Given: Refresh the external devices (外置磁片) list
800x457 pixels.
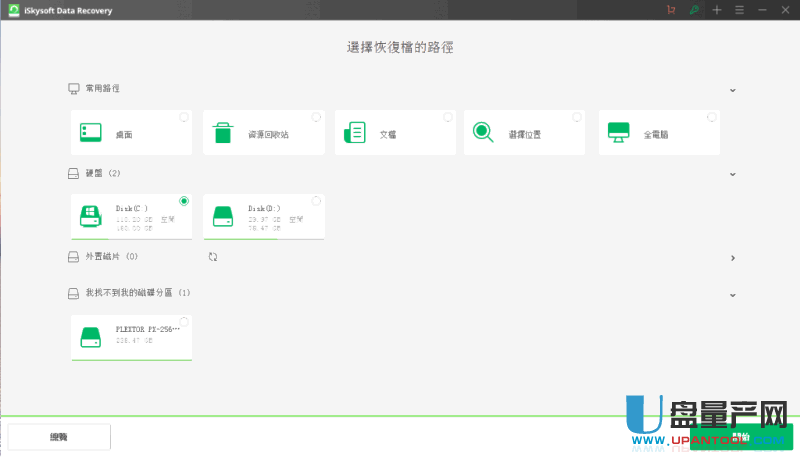Looking at the screenshot, I should (x=213, y=258).
